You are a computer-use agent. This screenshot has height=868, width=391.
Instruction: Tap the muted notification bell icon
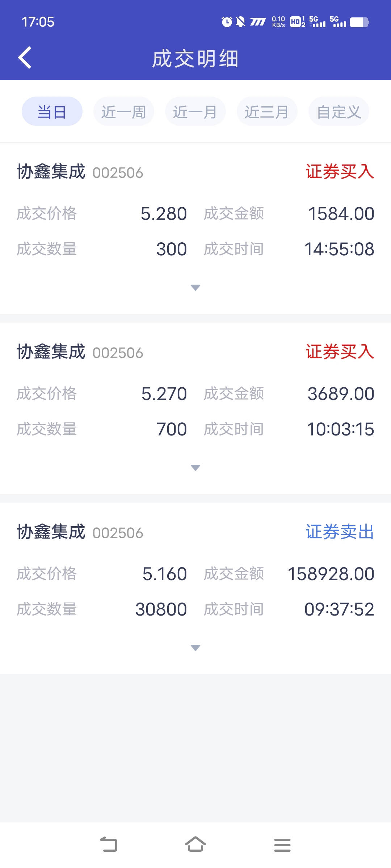click(240, 22)
